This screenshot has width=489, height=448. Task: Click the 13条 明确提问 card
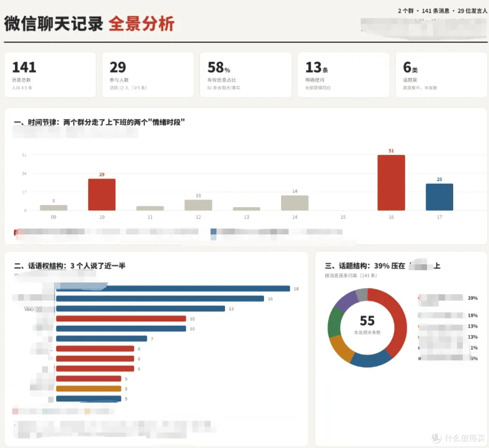[x=343, y=75]
